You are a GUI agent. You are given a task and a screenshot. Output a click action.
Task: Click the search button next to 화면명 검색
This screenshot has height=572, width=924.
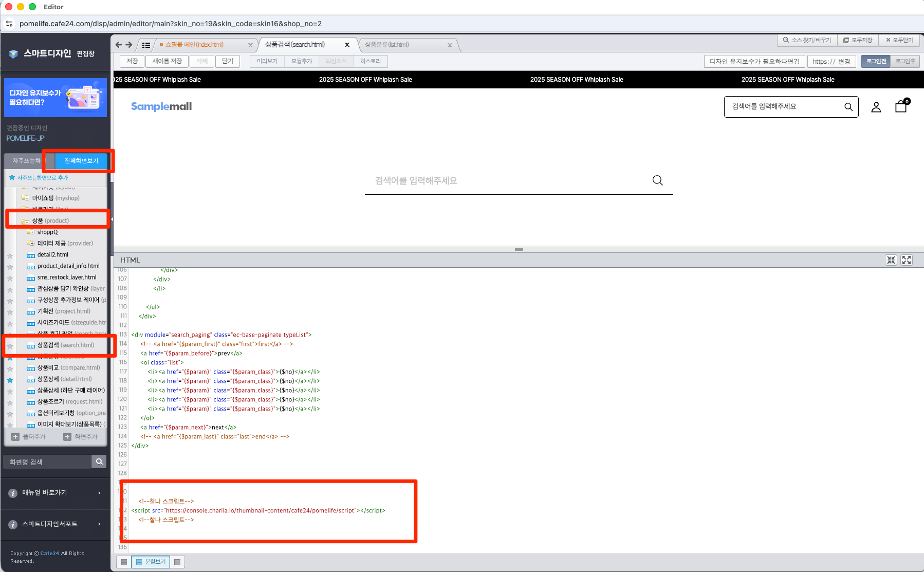(99, 462)
